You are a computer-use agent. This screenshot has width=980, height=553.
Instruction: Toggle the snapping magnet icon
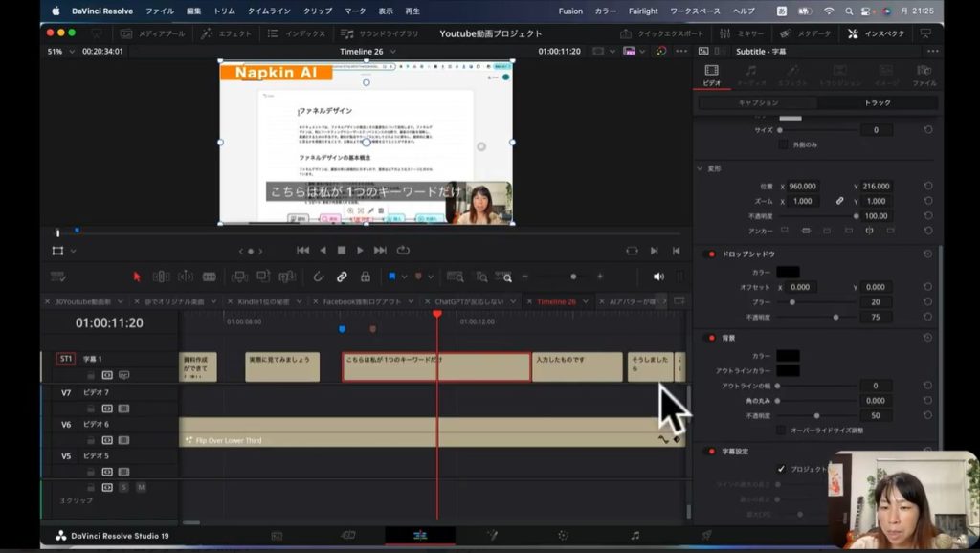319,276
